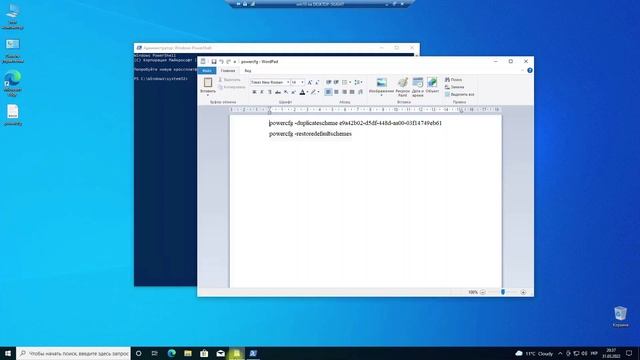Image resolution: width=640 pixels, height=360 pixels.
Task: Open the highlight color dropdown arrow
Action: pos(318,92)
